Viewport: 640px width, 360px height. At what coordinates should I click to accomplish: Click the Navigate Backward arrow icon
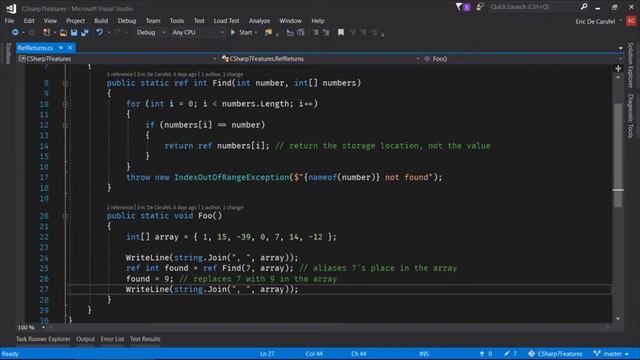[x=15, y=32]
